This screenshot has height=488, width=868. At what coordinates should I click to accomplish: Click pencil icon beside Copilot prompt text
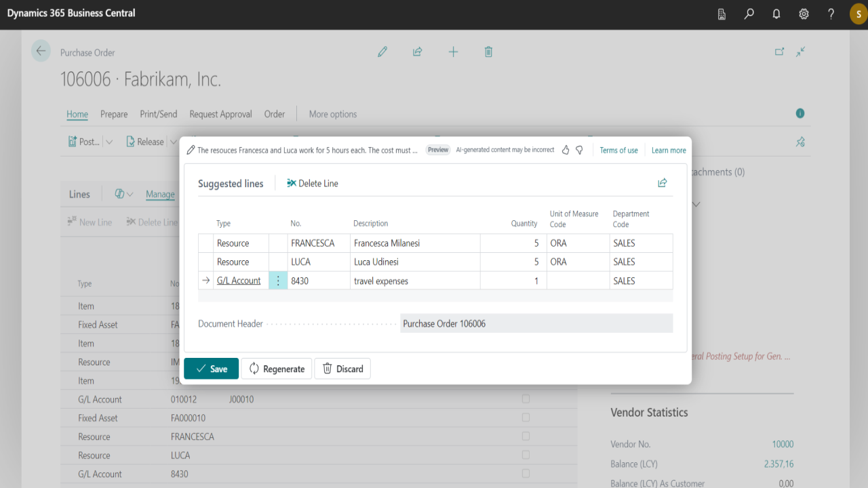coord(191,150)
